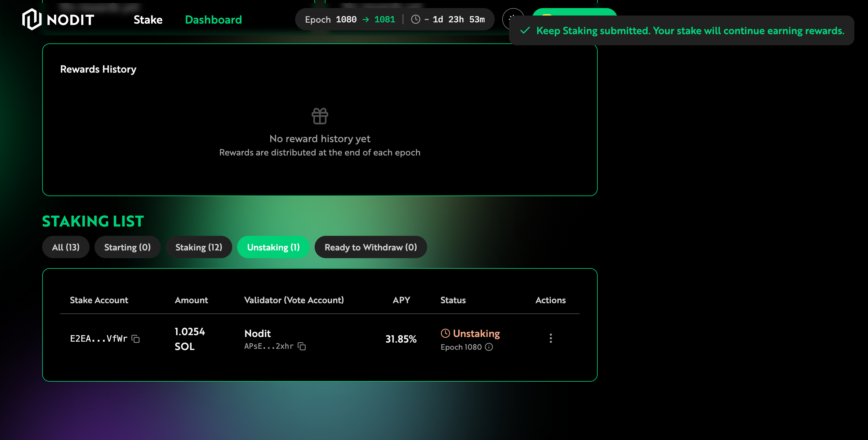Show the Staking (12) accounts

(x=199, y=247)
